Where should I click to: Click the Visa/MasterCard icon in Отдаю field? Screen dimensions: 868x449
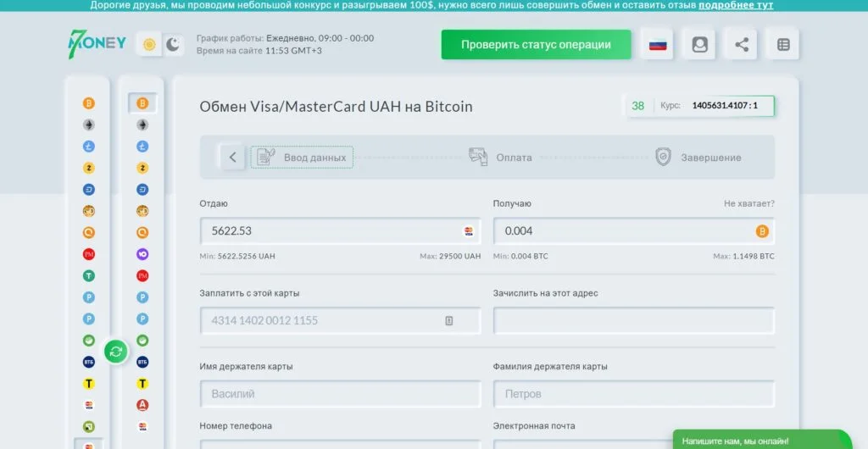coord(469,231)
